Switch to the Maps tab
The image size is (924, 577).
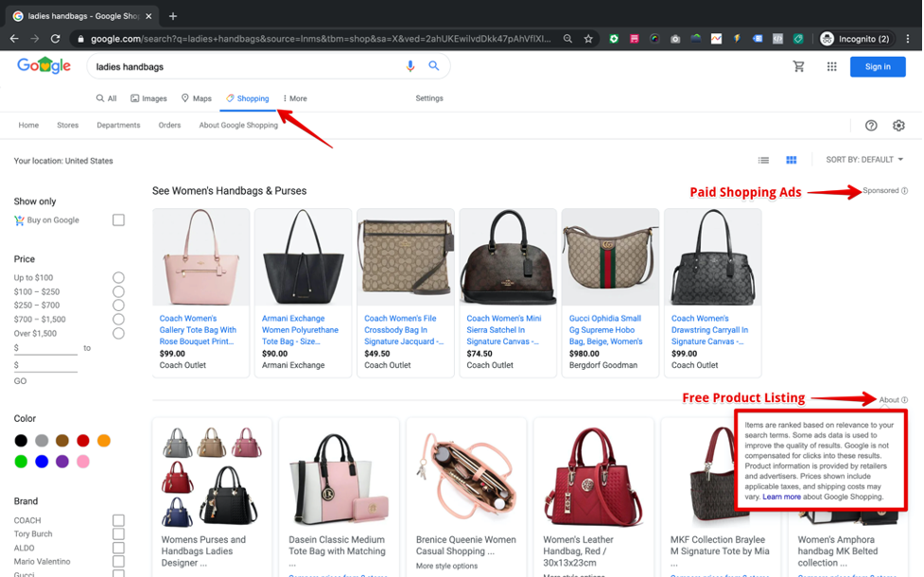click(x=196, y=98)
